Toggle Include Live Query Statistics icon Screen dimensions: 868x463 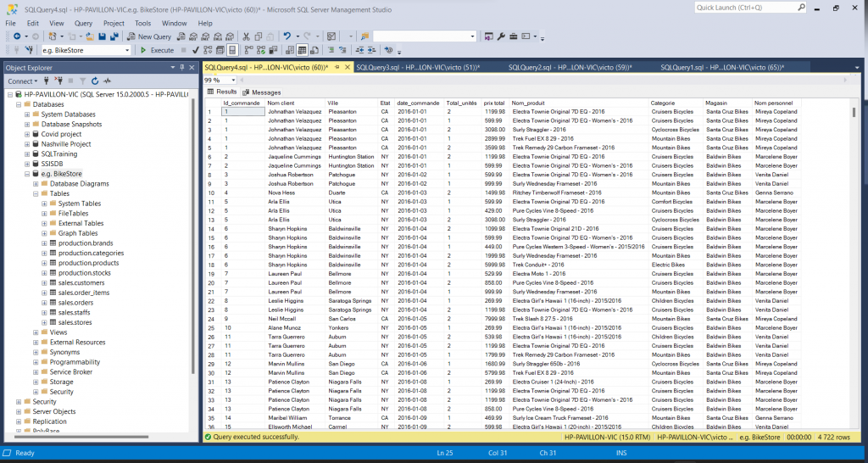click(x=261, y=50)
